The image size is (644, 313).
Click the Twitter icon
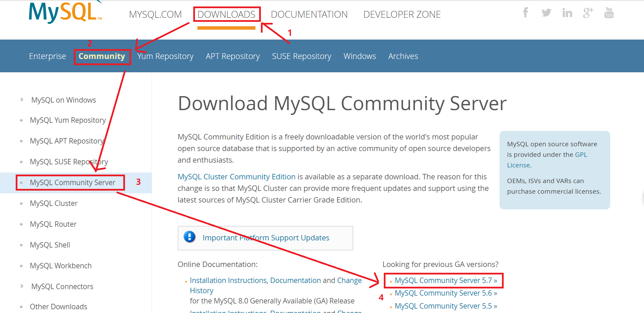[546, 13]
